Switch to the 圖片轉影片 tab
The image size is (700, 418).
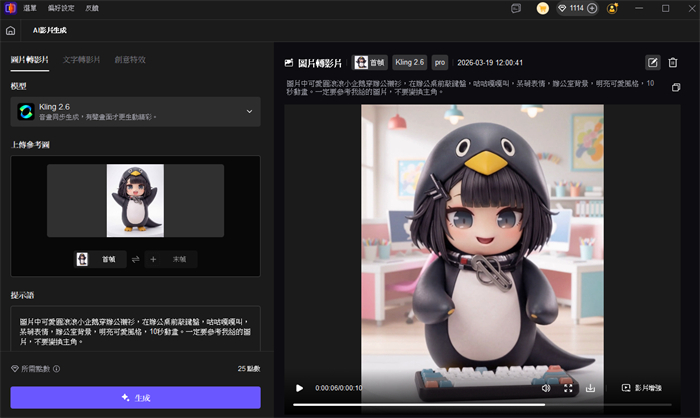pyautogui.click(x=29, y=60)
